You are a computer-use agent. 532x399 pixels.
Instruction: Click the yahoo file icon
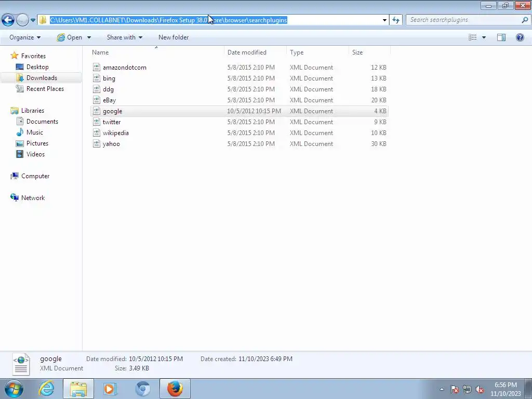click(x=97, y=143)
